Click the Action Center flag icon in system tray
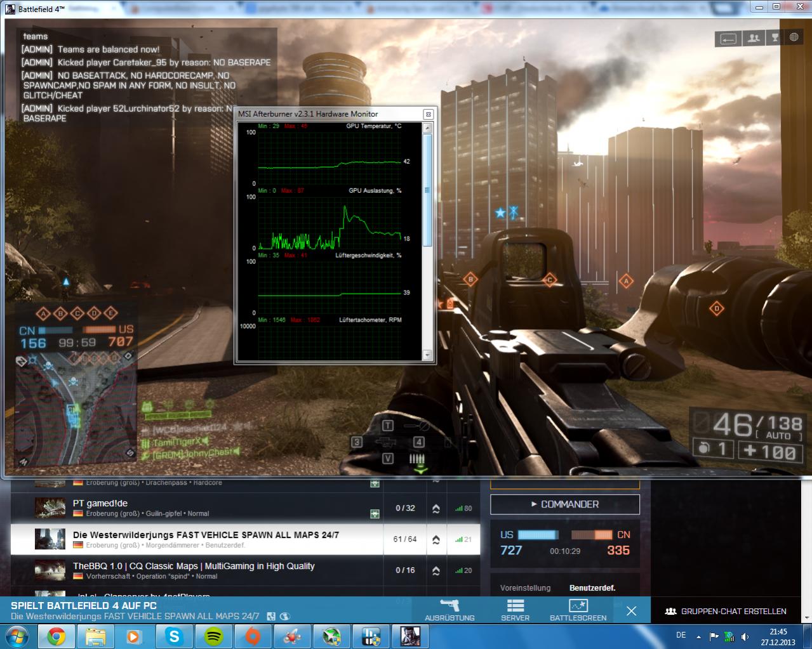The height and width of the screenshot is (649, 812). pyautogui.click(x=714, y=636)
